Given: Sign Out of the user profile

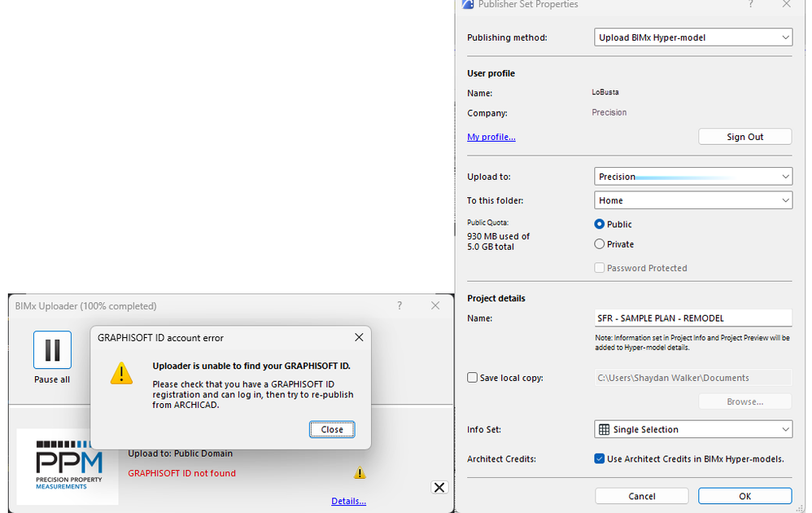Looking at the screenshot, I should (x=744, y=137).
